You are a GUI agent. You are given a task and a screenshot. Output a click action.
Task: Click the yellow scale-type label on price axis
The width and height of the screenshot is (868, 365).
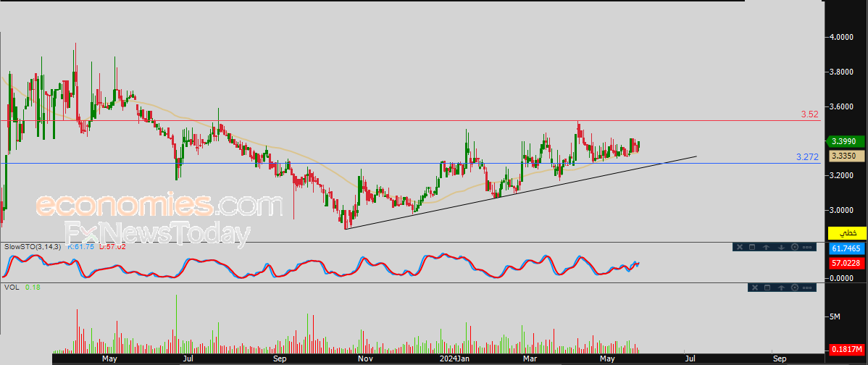[x=846, y=232]
